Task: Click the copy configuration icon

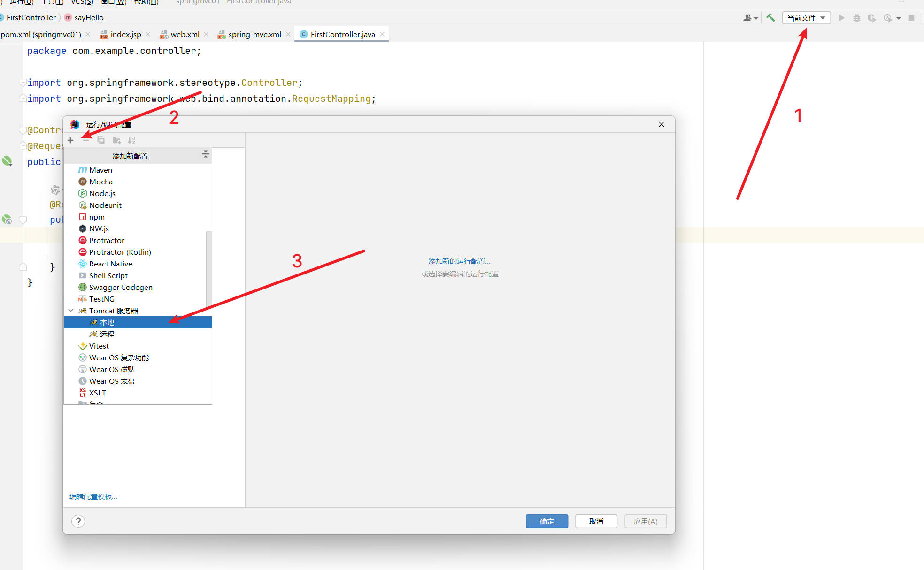Action: 101,140
